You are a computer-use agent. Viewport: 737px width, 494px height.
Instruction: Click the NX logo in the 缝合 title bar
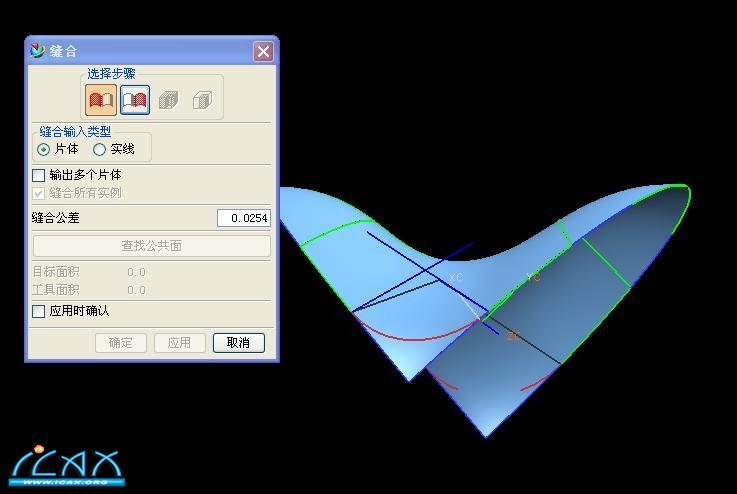click(x=38, y=50)
